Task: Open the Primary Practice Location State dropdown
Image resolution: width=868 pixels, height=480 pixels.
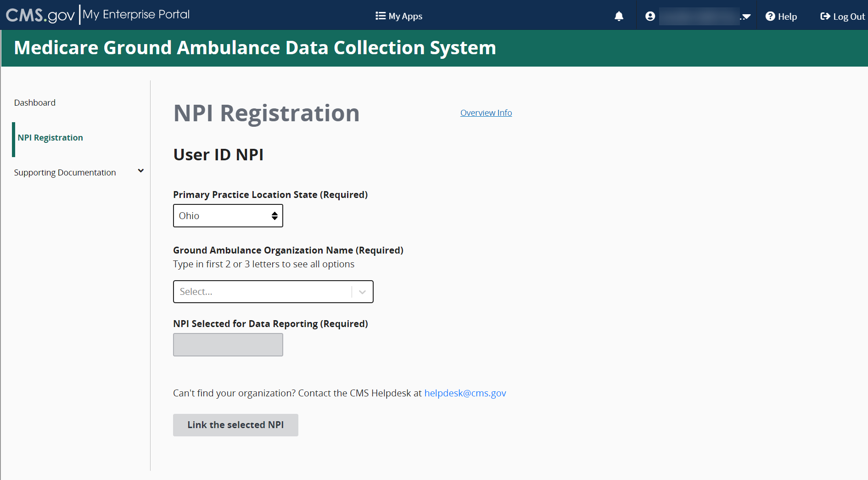Action: click(228, 216)
